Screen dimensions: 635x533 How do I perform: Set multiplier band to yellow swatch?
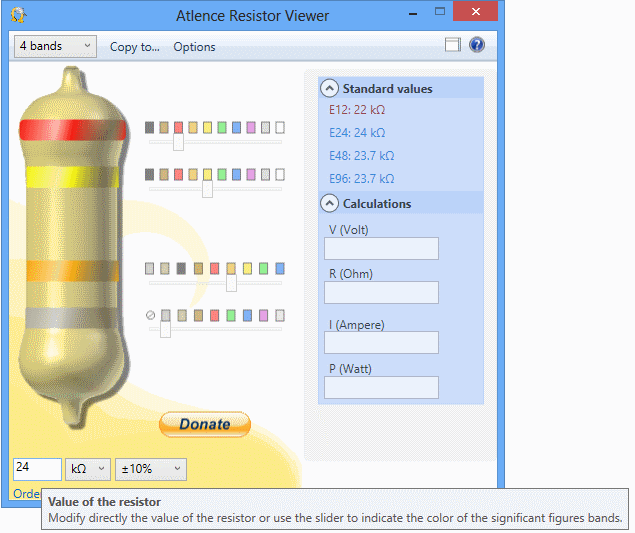(x=247, y=269)
